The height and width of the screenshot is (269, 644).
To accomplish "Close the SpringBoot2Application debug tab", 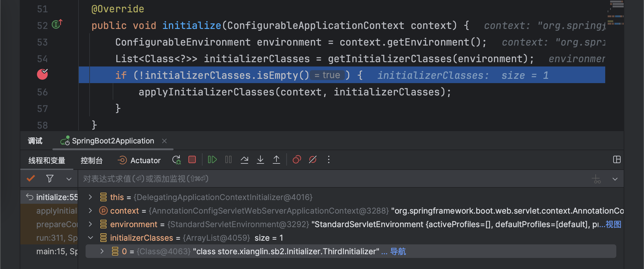I will click(x=164, y=141).
